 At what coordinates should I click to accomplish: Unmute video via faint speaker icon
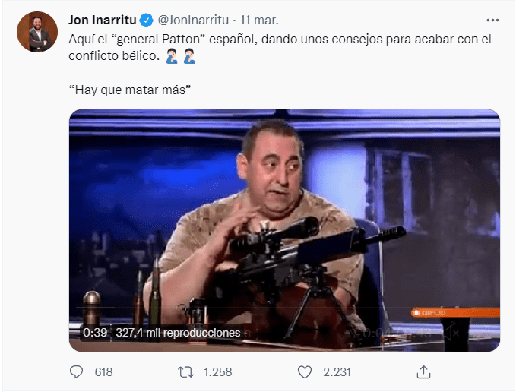point(451,333)
